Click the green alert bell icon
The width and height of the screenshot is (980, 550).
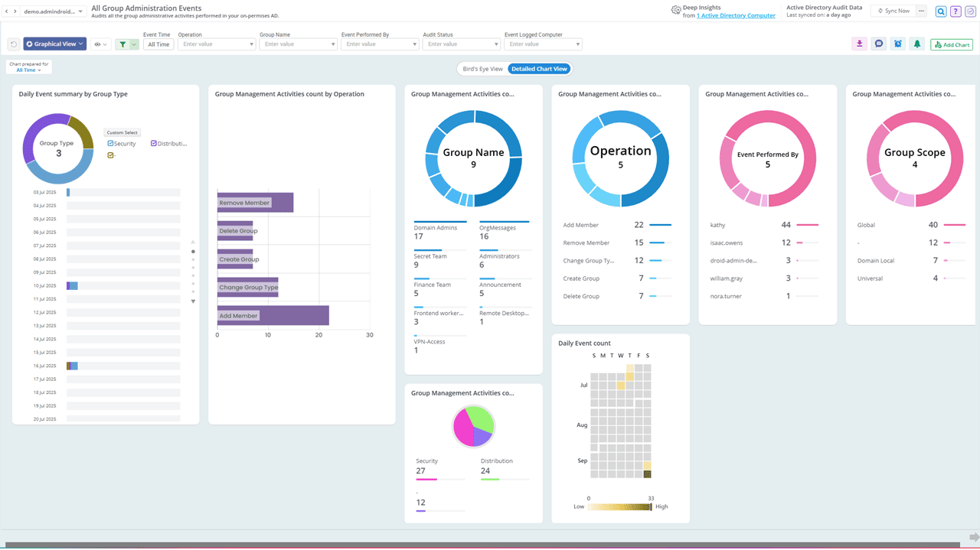tap(917, 44)
